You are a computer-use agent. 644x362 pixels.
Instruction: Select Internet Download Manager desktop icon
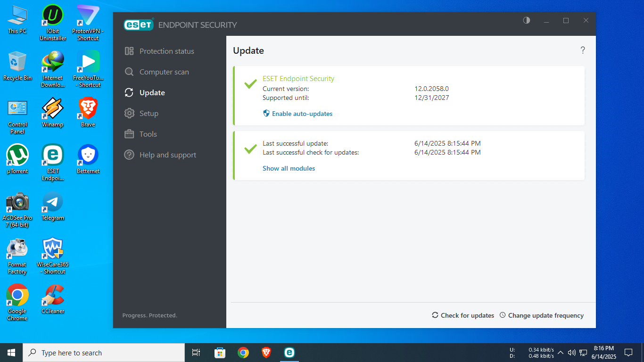click(53, 69)
